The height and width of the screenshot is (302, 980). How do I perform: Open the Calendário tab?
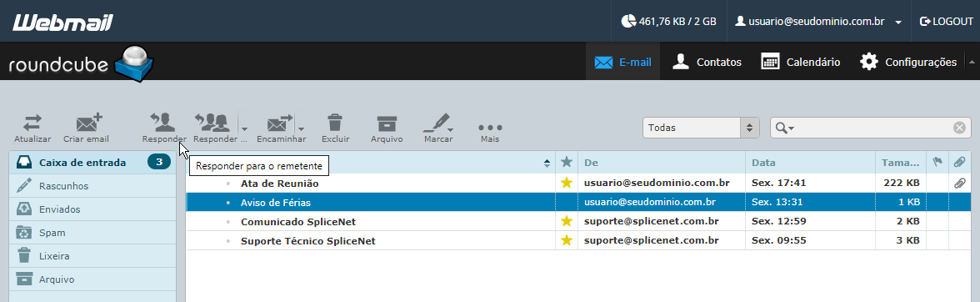click(801, 62)
